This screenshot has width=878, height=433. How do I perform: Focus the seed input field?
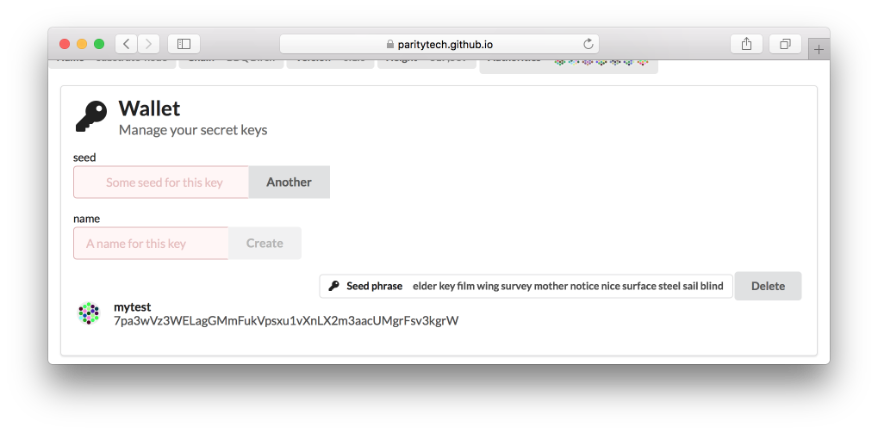point(161,182)
